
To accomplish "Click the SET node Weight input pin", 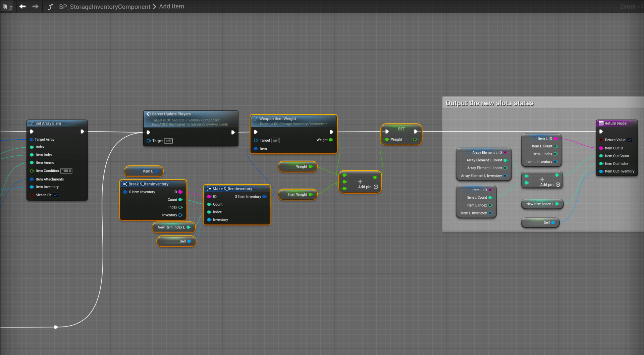I will (x=387, y=139).
